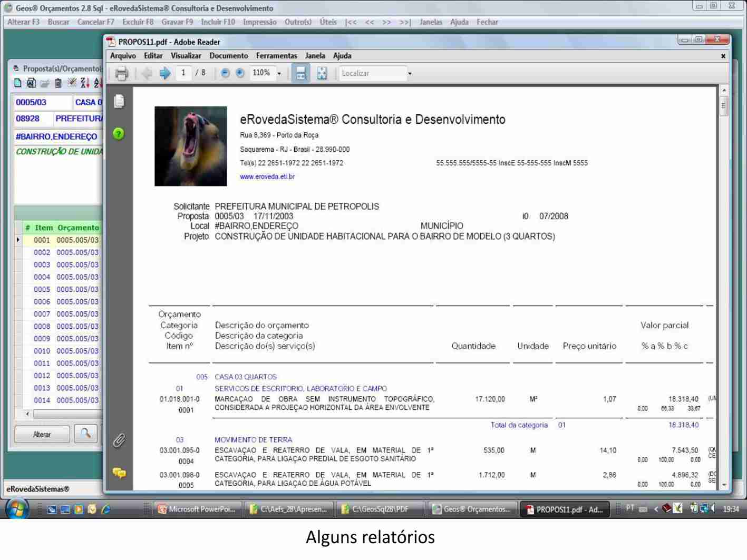Open the Localizar search options dropdown arrow
This screenshot has width=747, height=560.
click(x=410, y=74)
